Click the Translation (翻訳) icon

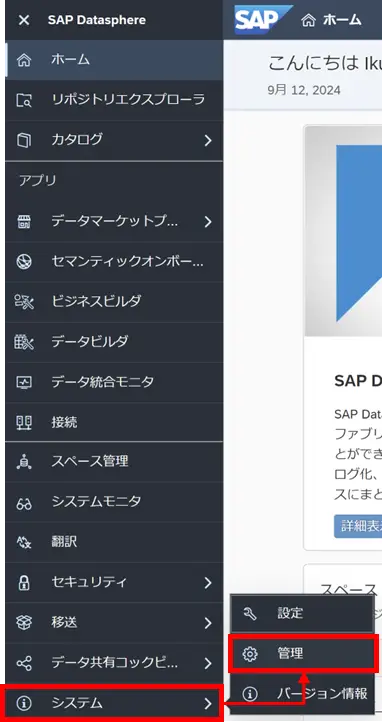(23, 542)
